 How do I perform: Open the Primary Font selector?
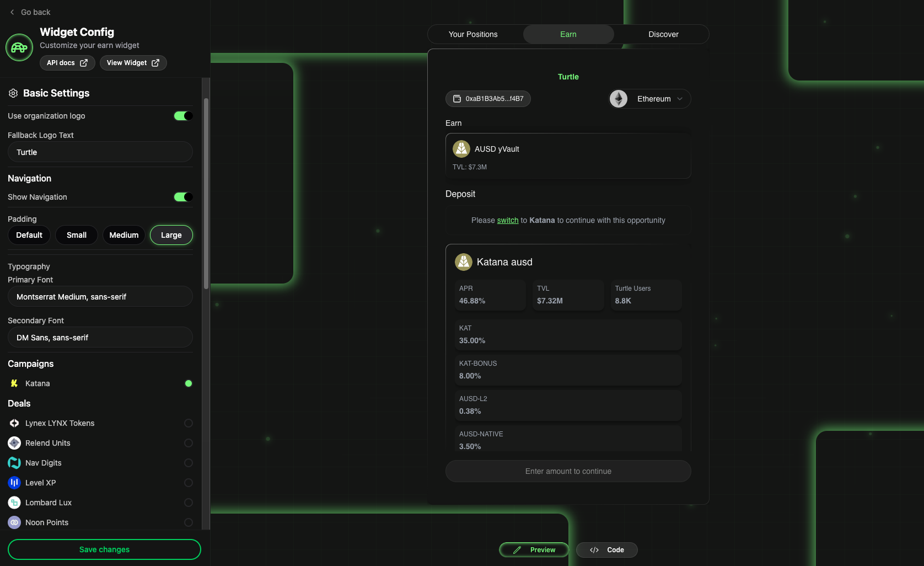click(100, 297)
